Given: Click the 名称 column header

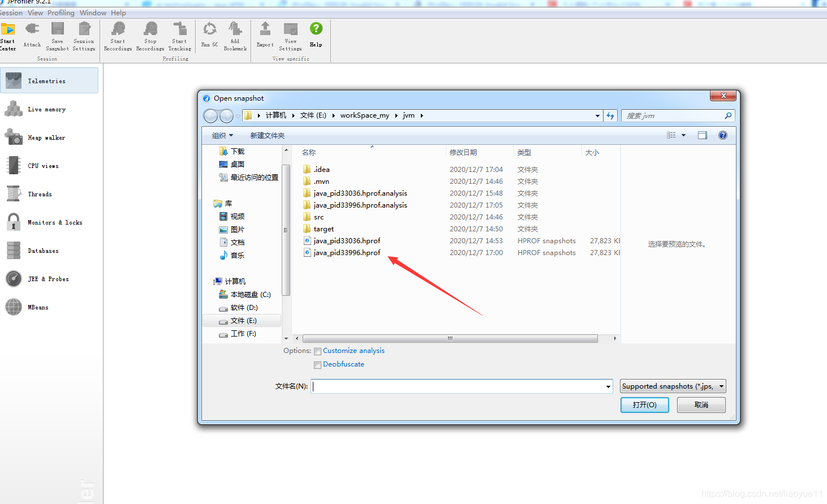Looking at the screenshot, I should pyautogui.click(x=309, y=153).
